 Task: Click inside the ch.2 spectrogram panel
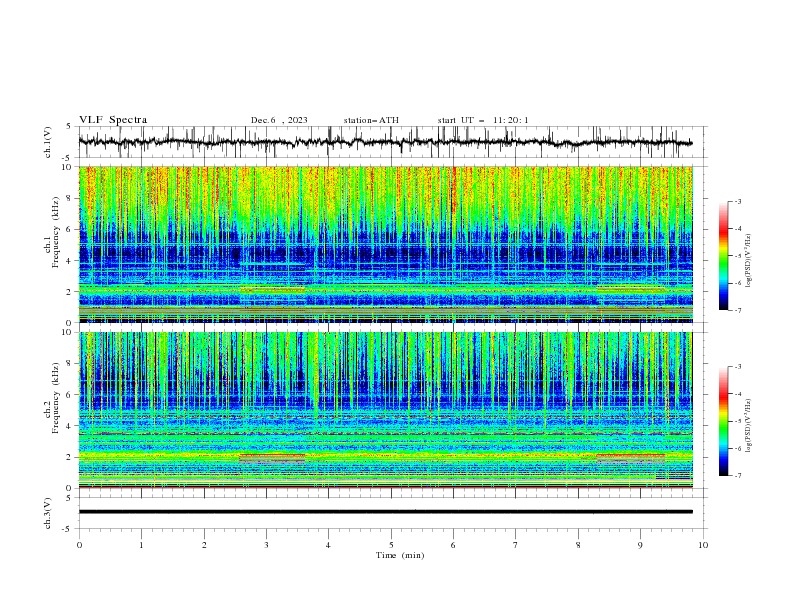pos(385,410)
